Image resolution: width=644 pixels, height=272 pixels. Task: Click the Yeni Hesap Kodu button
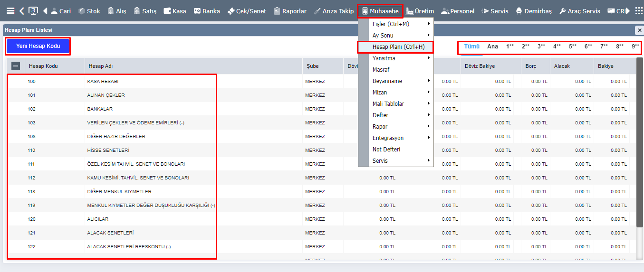click(x=38, y=46)
